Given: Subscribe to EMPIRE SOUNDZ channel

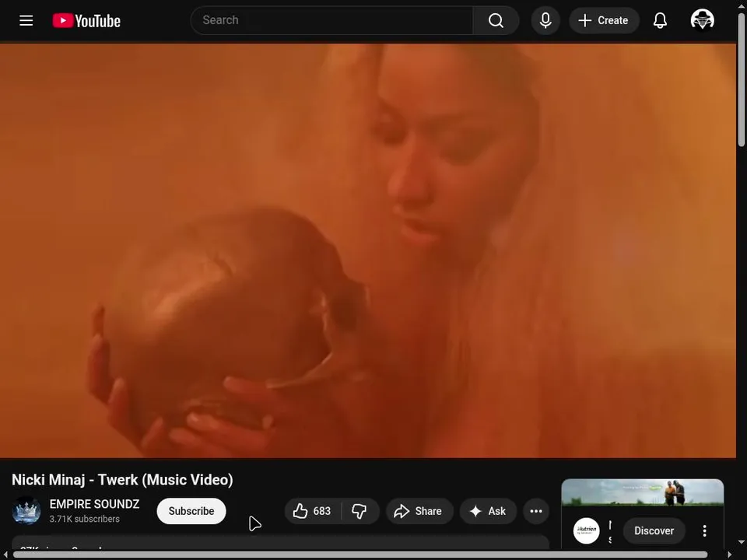Looking at the screenshot, I should pos(191,511).
